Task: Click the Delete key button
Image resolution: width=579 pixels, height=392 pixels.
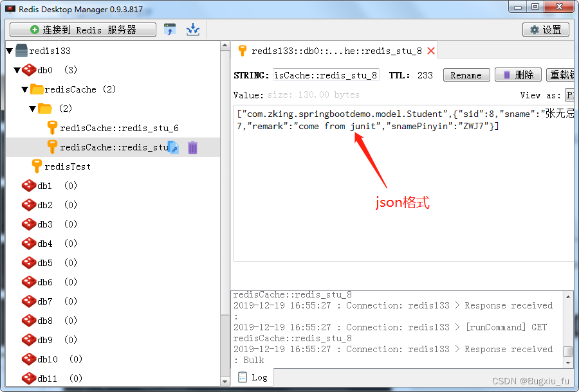Action: point(518,75)
